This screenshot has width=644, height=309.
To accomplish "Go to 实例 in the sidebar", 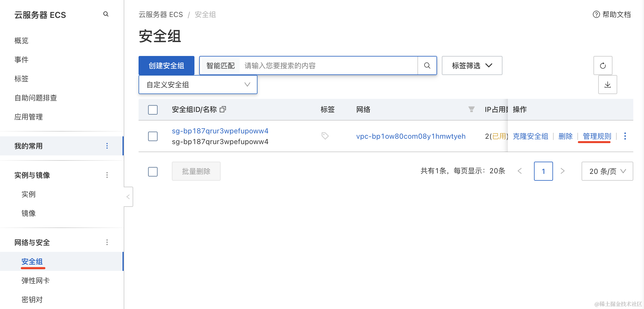I will pos(29,194).
